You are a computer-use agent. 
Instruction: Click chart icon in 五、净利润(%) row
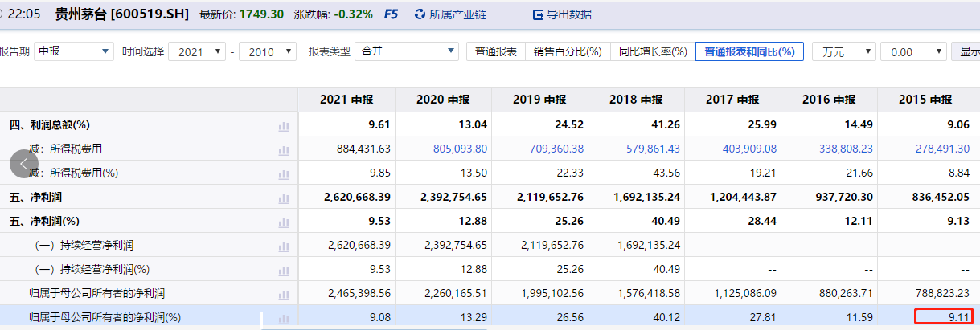[283, 222]
